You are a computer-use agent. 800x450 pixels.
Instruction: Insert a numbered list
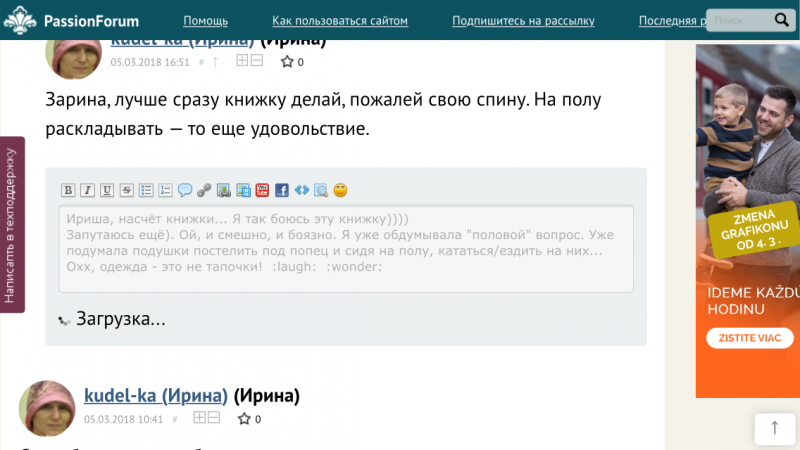click(x=165, y=190)
